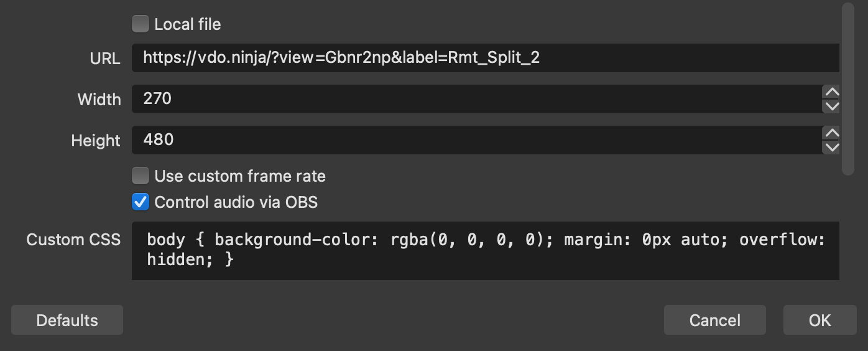Click the Height label text
The image size is (868, 351).
point(96,141)
